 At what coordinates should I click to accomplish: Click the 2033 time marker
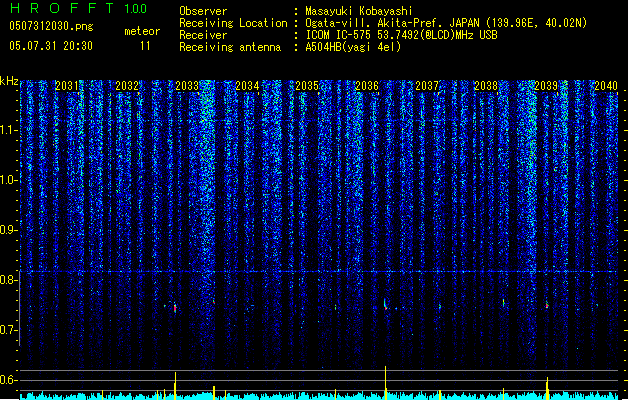tap(187, 86)
